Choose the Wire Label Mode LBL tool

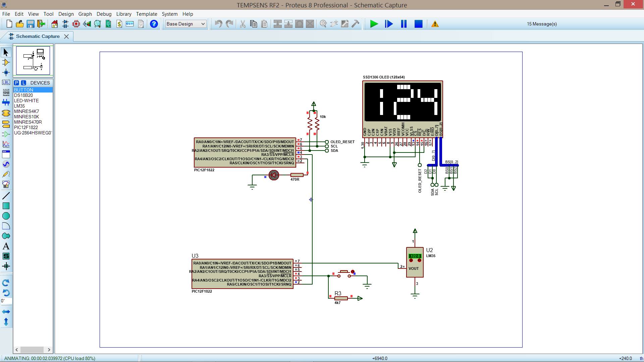pos(6,82)
